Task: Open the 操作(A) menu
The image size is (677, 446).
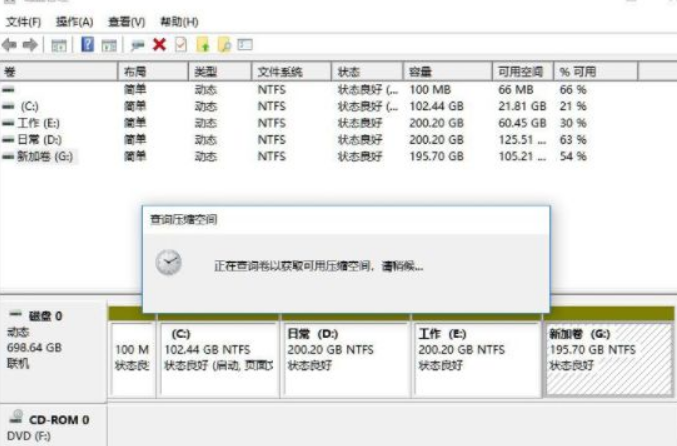Action: (74, 21)
